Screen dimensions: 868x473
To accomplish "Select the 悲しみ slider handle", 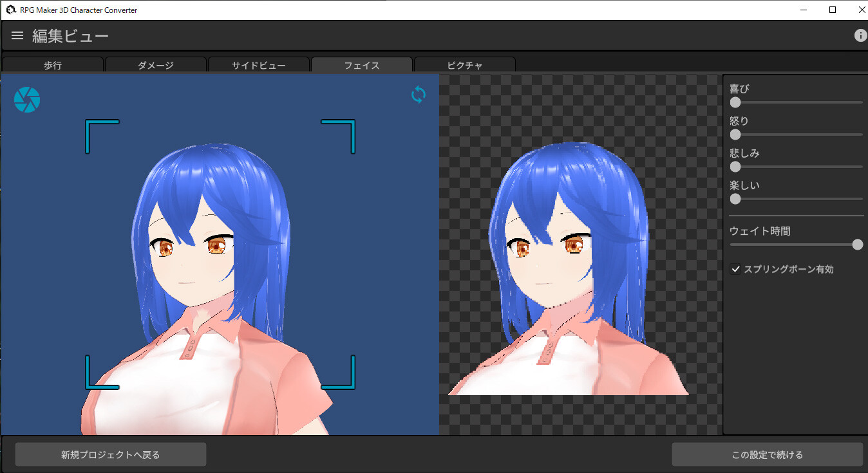I will 735,166.
